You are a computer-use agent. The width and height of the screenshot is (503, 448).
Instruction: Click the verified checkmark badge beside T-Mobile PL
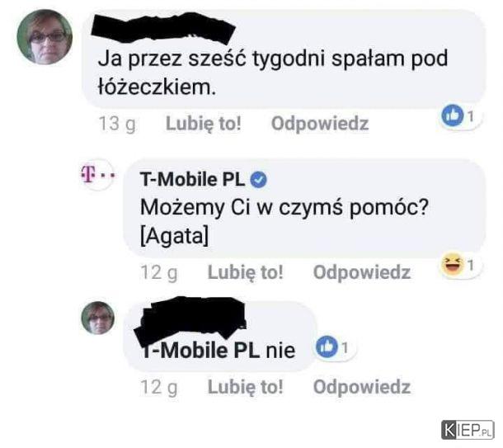(259, 179)
